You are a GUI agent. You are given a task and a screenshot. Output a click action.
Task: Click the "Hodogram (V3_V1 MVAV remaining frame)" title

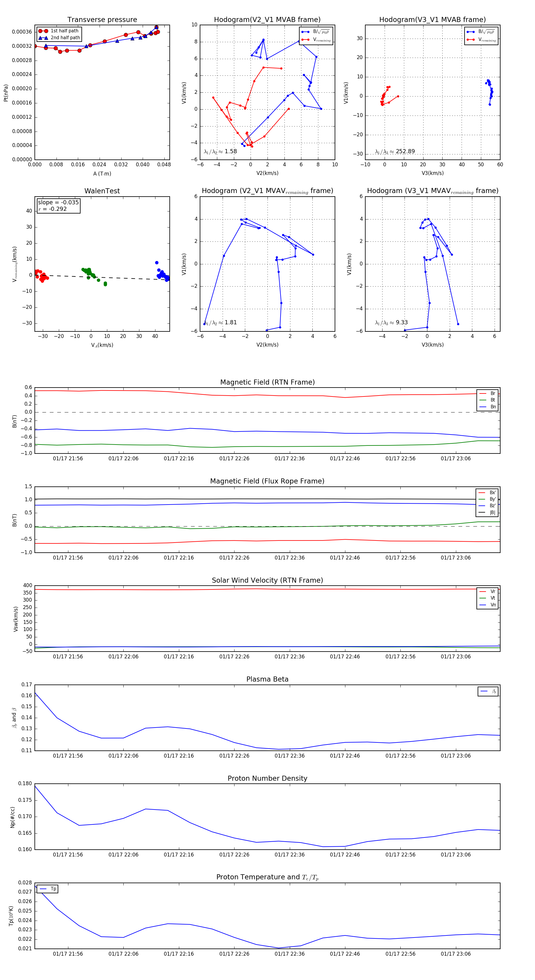(432, 191)
